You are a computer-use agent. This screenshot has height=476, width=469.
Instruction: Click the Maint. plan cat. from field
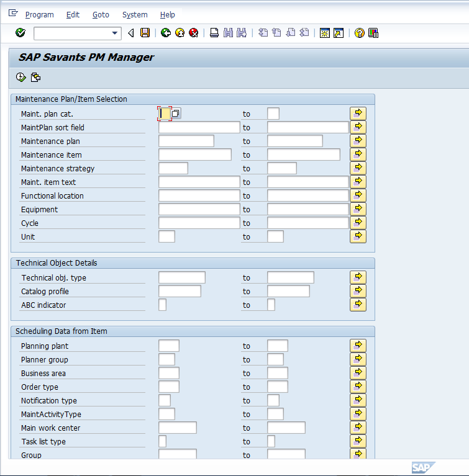(165, 114)
